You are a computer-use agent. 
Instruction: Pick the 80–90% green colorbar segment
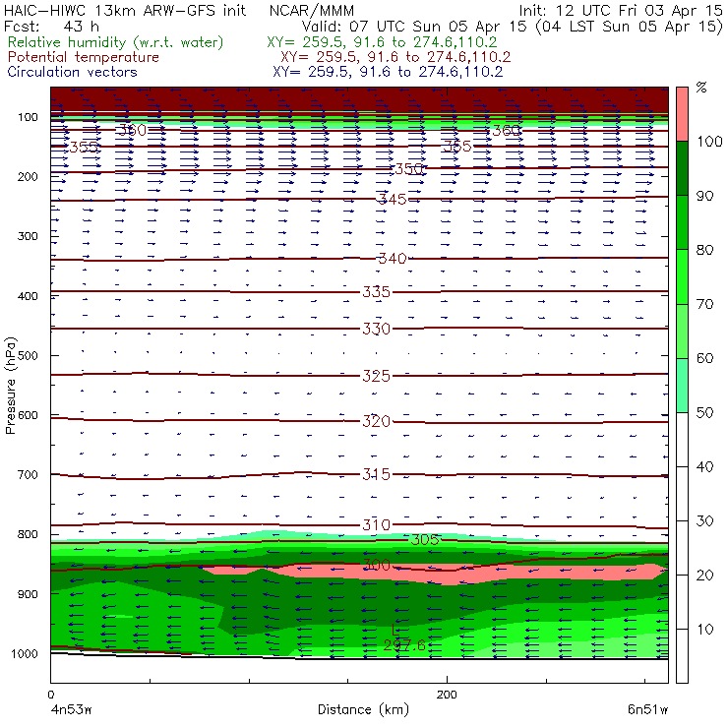click(682, 222)
